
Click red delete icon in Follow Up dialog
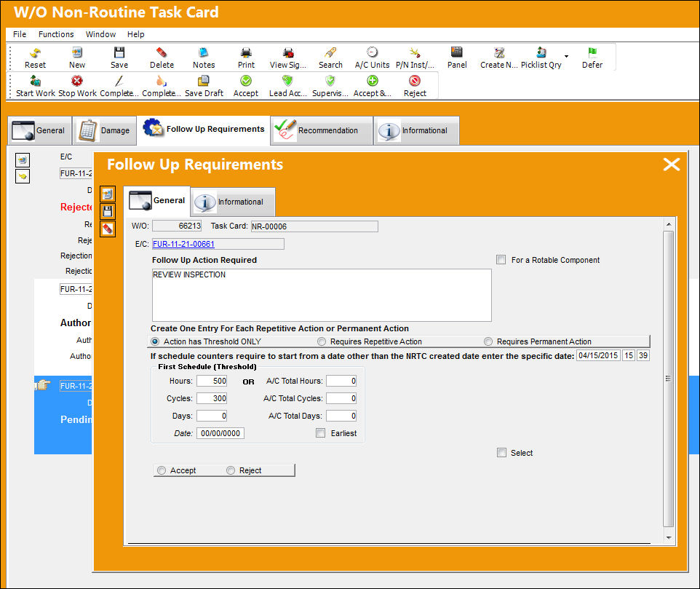pos(108,229)
